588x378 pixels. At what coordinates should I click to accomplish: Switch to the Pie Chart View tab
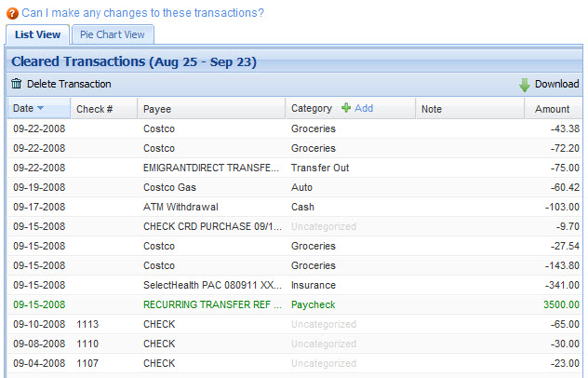(x=113, y=34)
